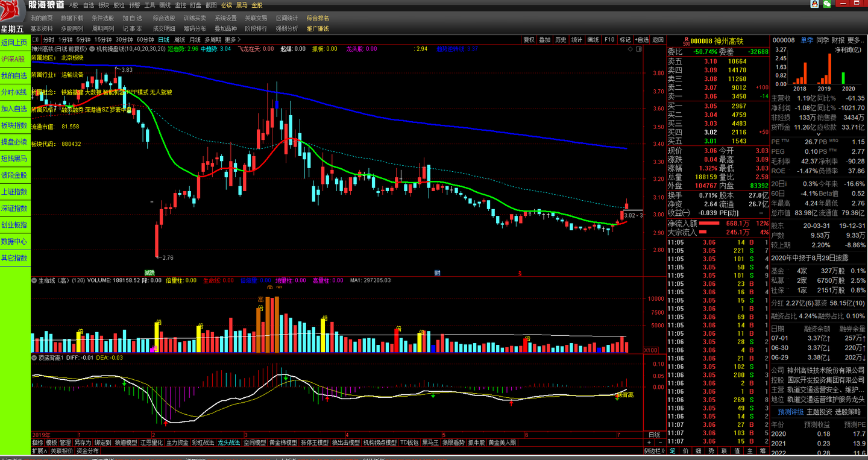Select 财报 tab in financial panel

point(838,40)
